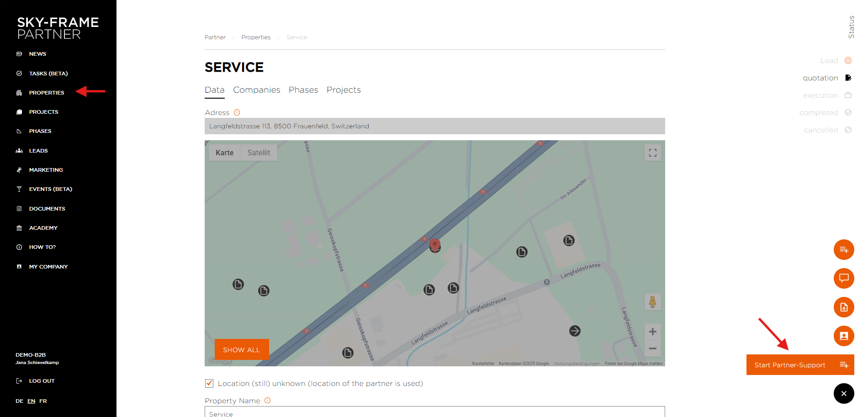
Task: Click the orange add-list floating button
Action: point(844,250)
